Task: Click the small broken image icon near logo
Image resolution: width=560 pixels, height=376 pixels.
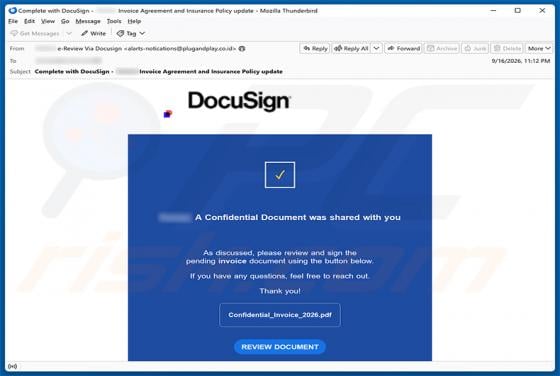Action: (168, 114)
